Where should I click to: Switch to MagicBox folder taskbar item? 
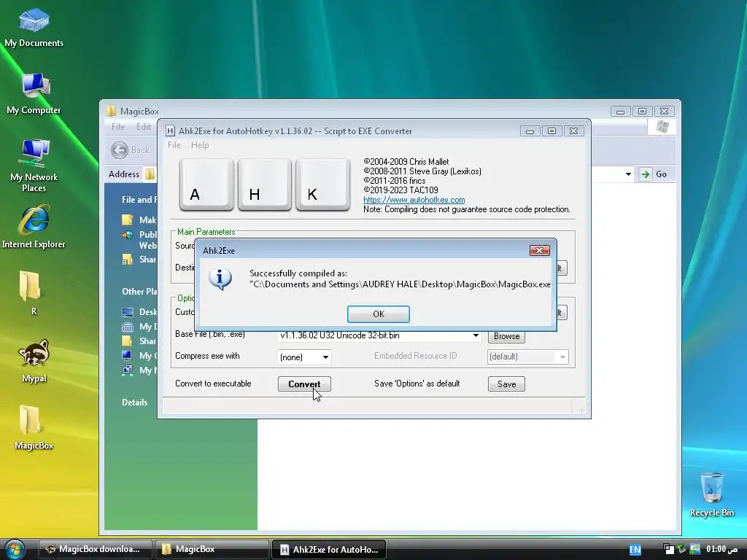(x=212, y=549)
